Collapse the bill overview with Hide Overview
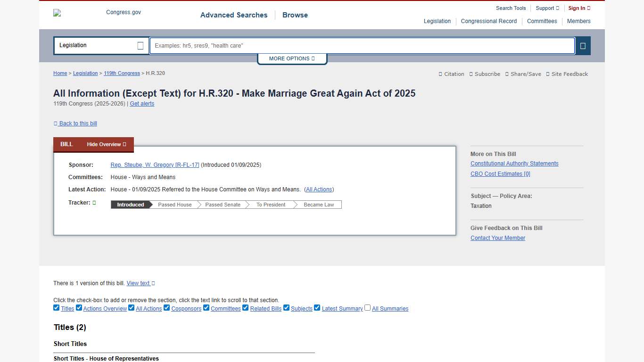The image size is (644, 362). [106, 144]
